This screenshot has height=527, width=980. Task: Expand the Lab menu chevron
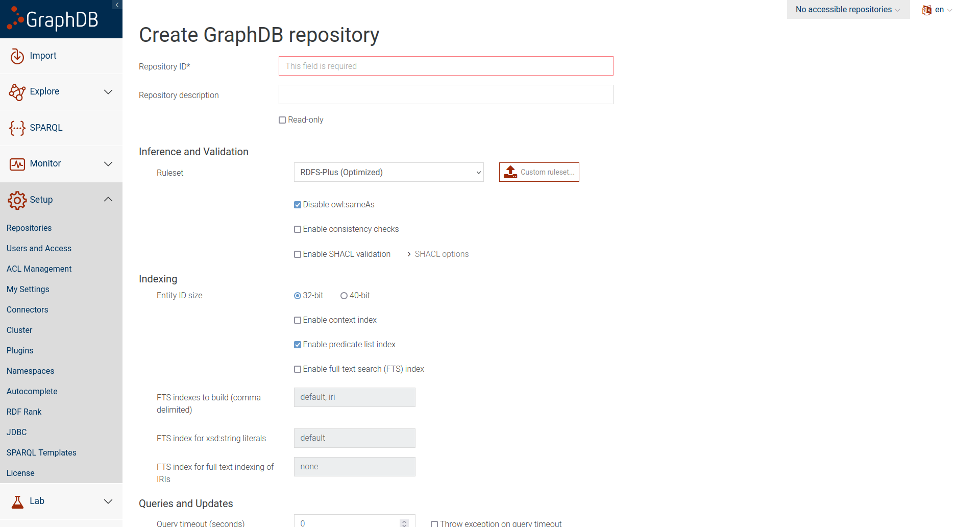[108, 501]
